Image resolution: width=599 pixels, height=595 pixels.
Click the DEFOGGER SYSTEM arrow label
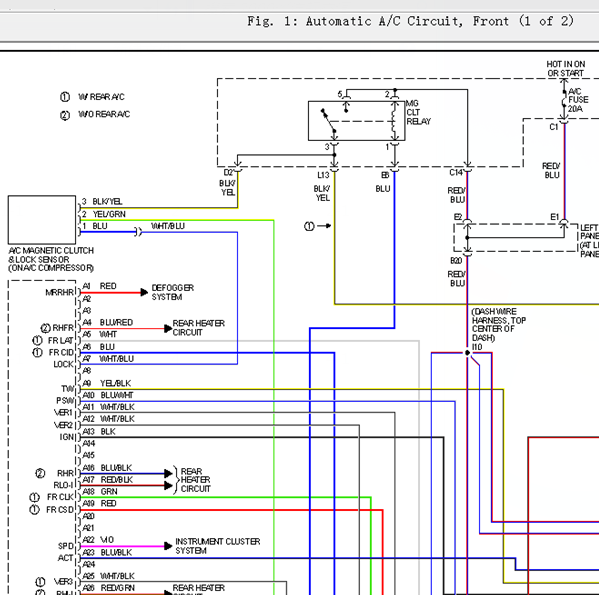tap(173, 292)
